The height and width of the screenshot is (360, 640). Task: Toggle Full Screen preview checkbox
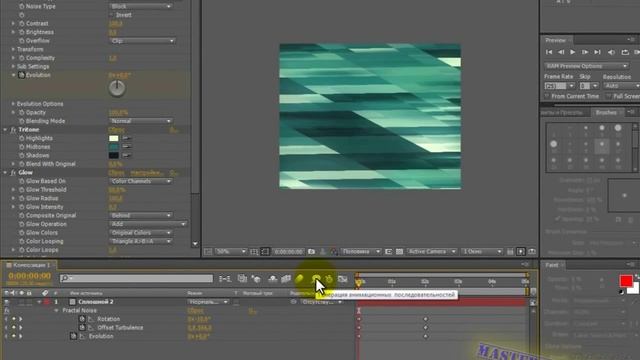click(609, 96)
